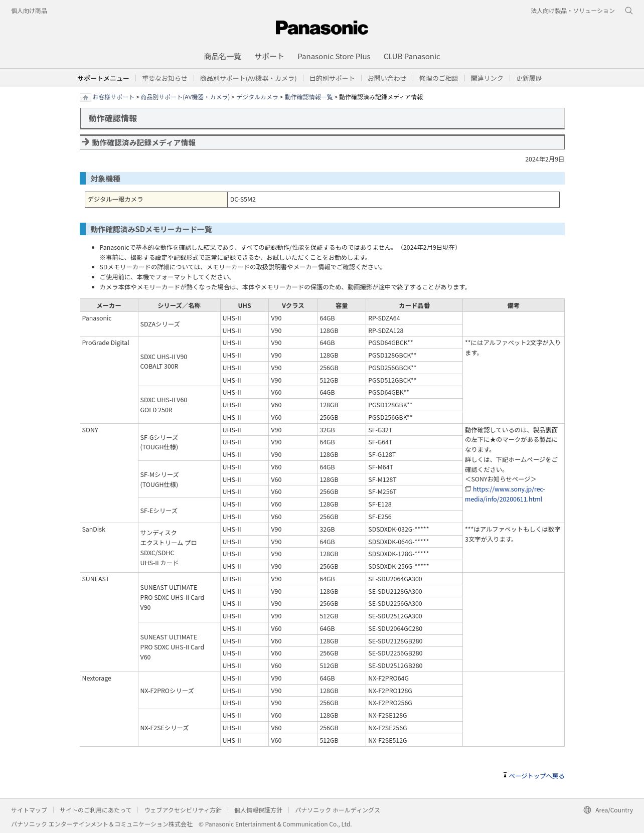This screenshot has width=644, height=833.
Task: Click the デジタル一眼カメラ cell
Action: tap(156, 199)
